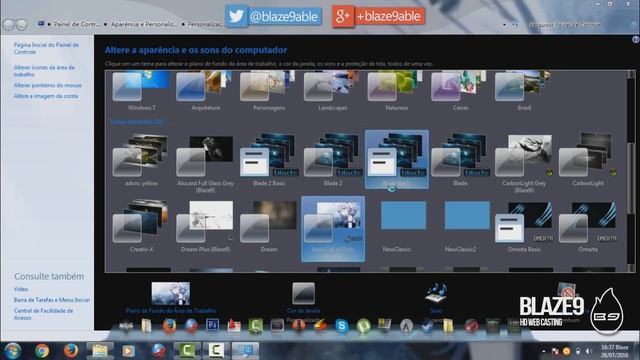The height and width of the screenshot is (360, 640).
Task: Open Alterar ícones da área de trabalho
Action: click(x=44, y=71)
